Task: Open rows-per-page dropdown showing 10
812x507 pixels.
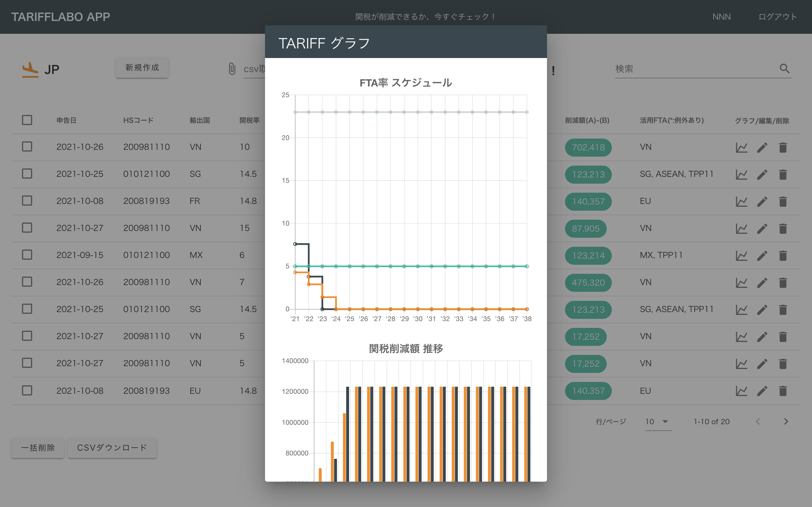Action: click(x=658, y=421)
